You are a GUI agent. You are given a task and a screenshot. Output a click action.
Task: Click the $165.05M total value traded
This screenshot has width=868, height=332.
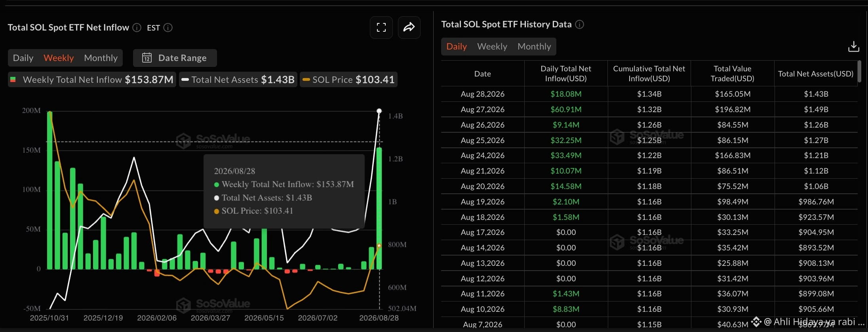click(733, 94)
